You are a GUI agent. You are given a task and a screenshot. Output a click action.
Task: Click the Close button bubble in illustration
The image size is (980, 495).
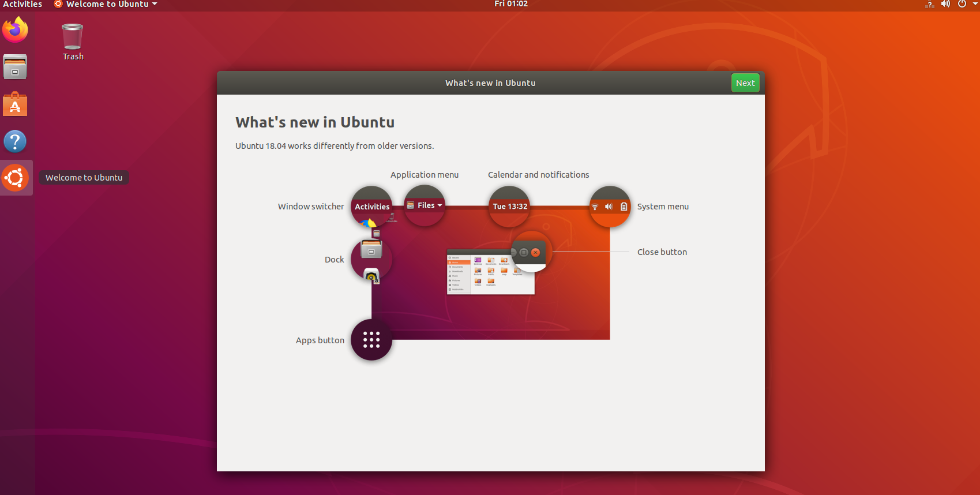pos(531,252)
